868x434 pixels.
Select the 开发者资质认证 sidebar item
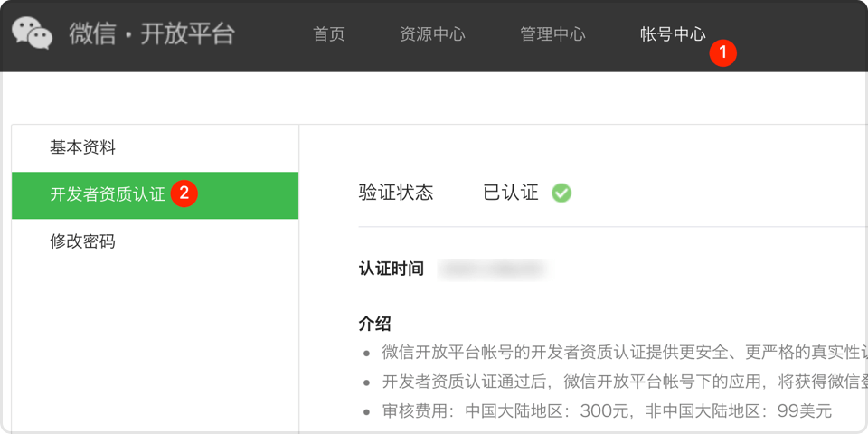107,194
